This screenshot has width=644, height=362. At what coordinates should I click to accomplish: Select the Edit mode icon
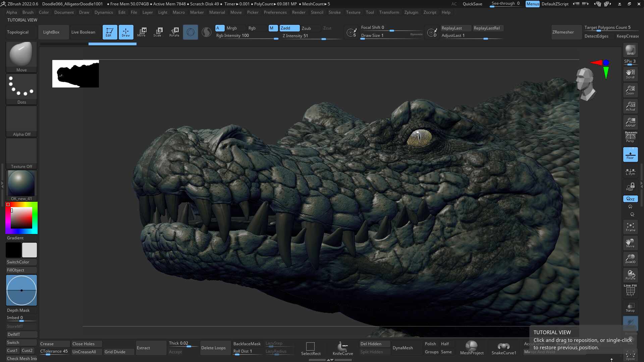(110, 32)
